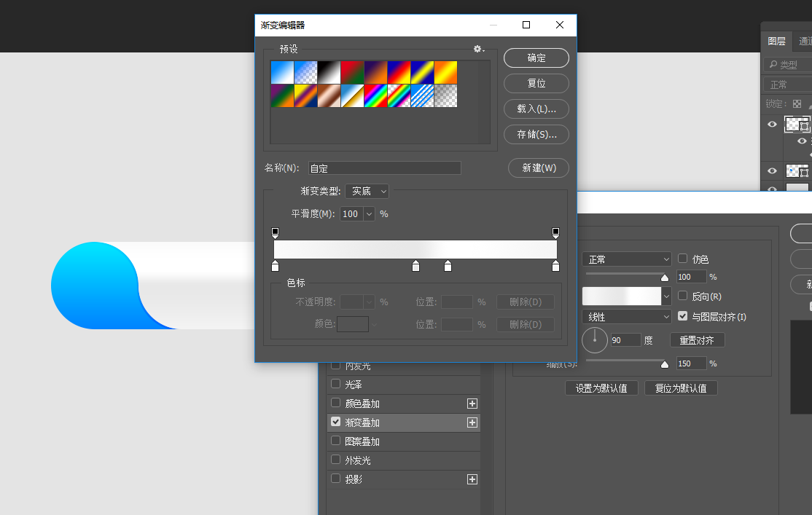
Task: Select the transparent blue stripes gradient preset
Action: [x=422, y=95]
